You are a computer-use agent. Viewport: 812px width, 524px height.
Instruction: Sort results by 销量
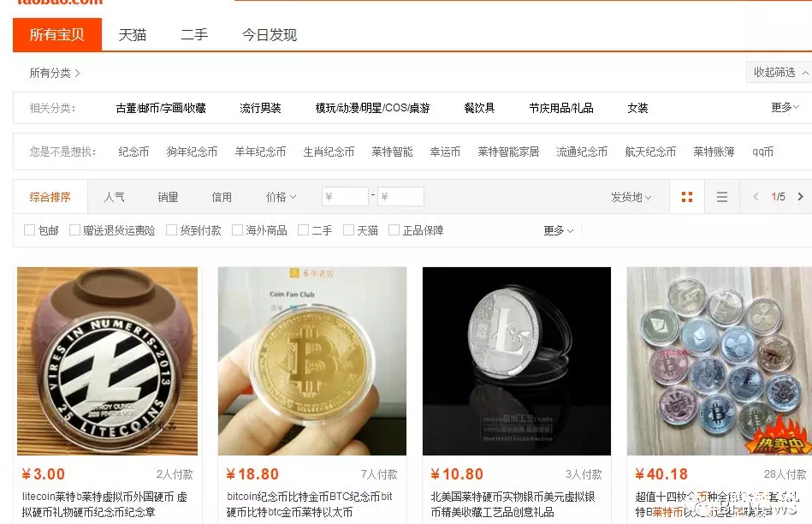(x=168, y=197)
